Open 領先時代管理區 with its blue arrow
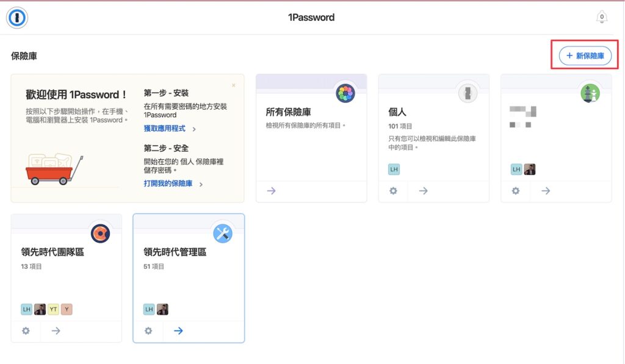625x364 pixels. [179, 331]
